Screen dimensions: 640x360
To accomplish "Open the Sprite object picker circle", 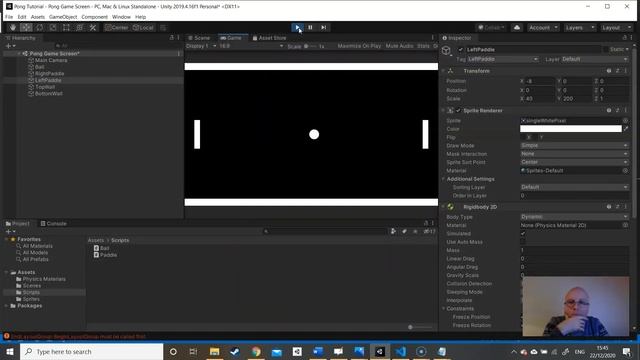I will click(x=625, y=121).
